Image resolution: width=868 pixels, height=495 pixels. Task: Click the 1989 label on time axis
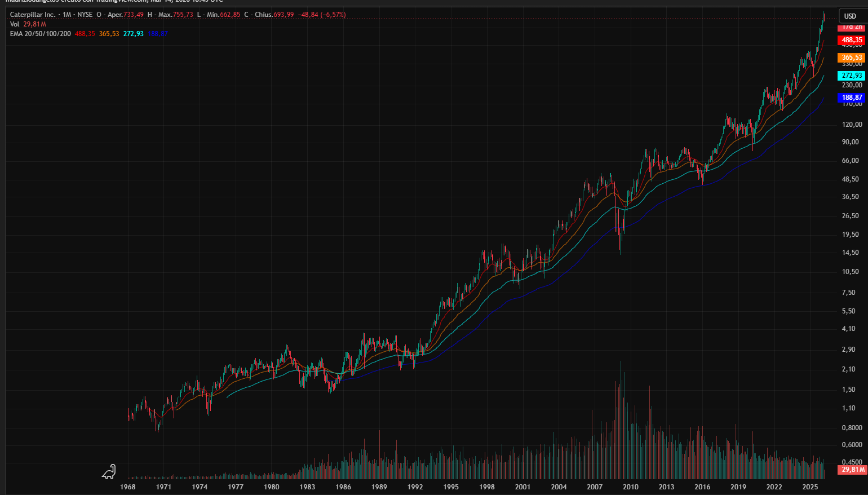(379, 487)
